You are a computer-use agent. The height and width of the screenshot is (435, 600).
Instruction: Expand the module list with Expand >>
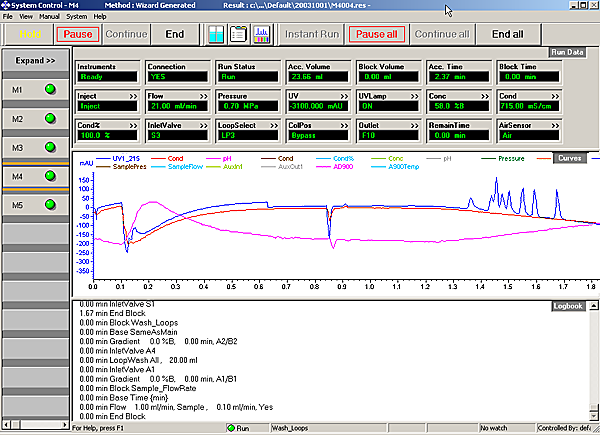point(33,60)
